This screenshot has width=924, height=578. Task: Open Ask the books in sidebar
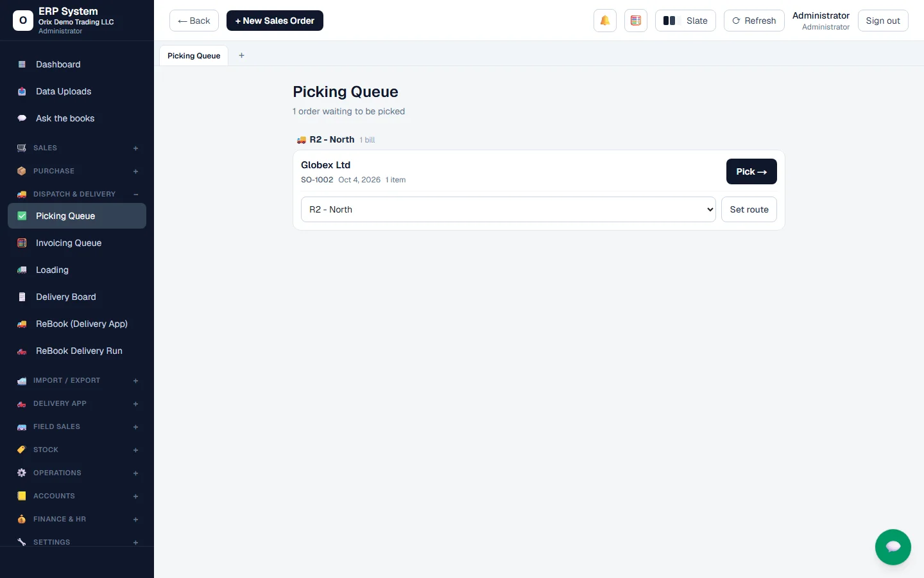click(x=77, y=118)
